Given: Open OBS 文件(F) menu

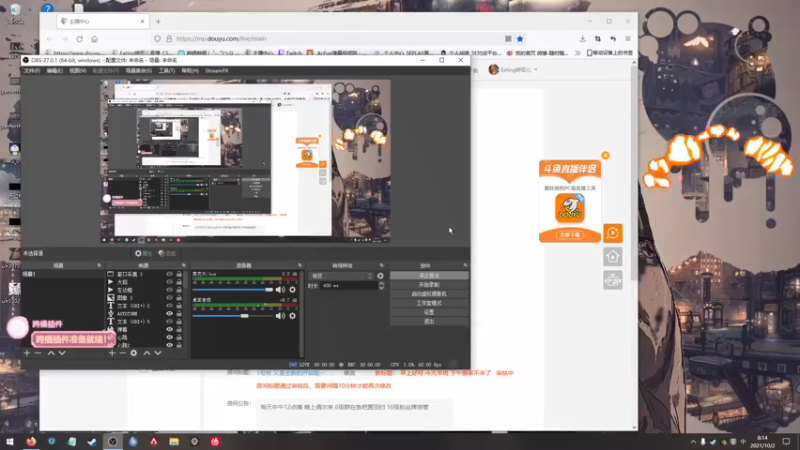Looking at the screenshot, I should pyautogui.click(x=32, y=70).
